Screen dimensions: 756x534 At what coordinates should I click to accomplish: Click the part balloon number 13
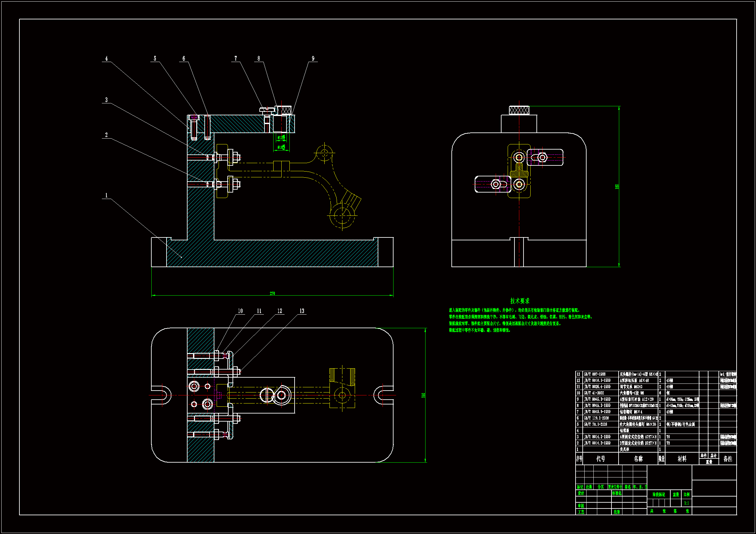pyautogui.click(x=302, y=311)
